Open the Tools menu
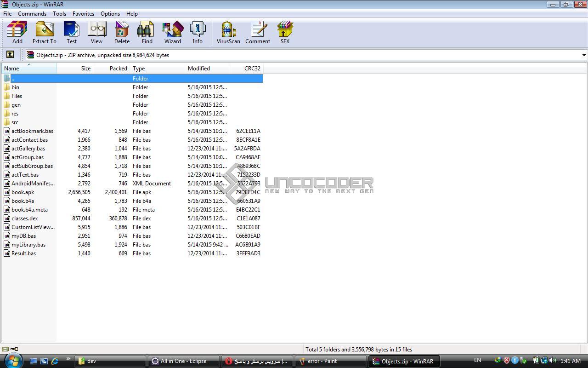The image size is (588, 368). pyautogui.click(x=59, y=14)
